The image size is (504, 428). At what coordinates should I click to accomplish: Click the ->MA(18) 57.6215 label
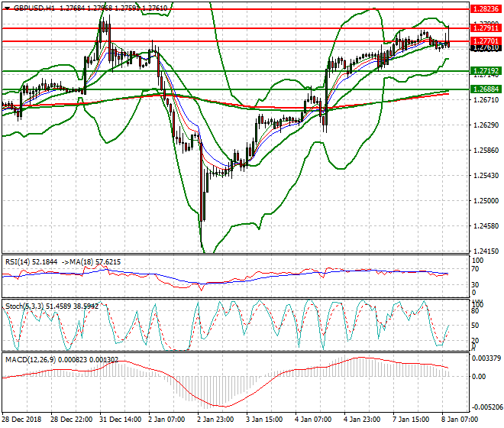(92, 262)
